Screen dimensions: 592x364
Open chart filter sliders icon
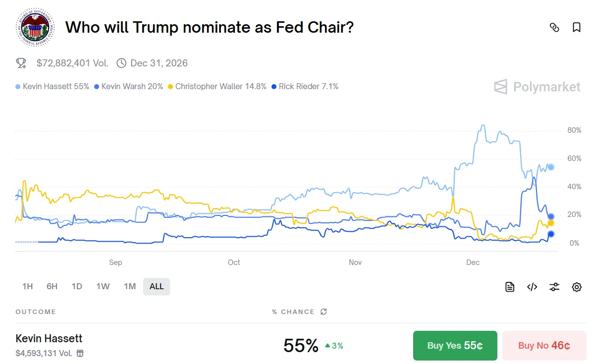(554, 287)
